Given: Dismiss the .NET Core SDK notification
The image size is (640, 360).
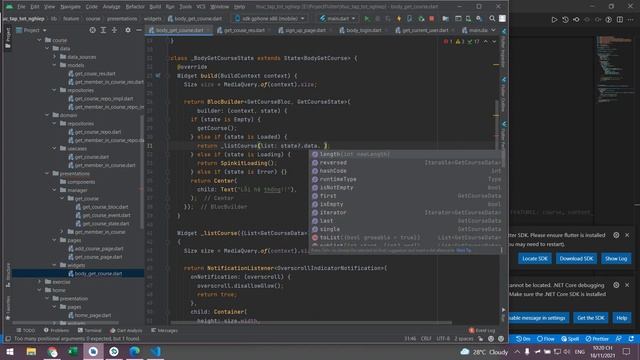Looking at the screenshot, I should click(x=627, y=285).
